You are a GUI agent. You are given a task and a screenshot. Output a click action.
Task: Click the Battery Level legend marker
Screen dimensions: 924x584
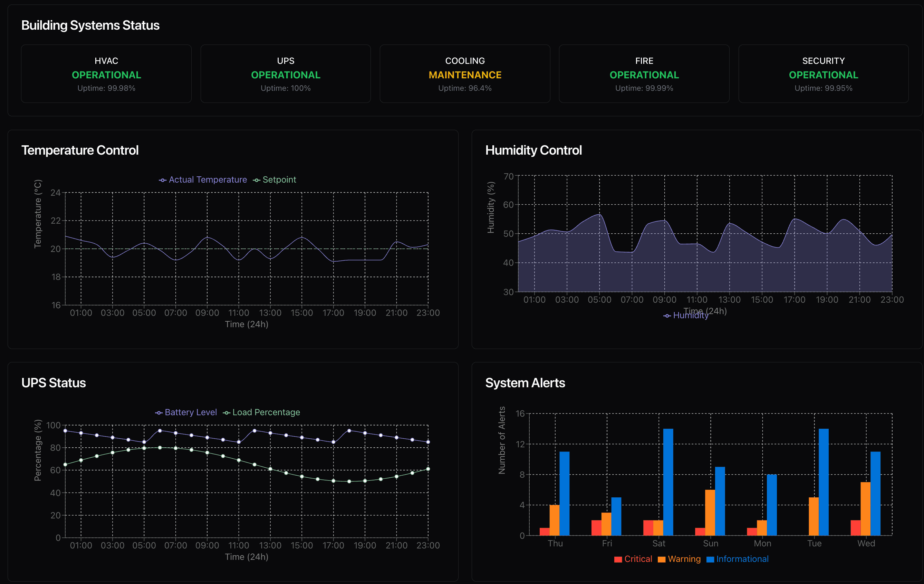point(158,412)
